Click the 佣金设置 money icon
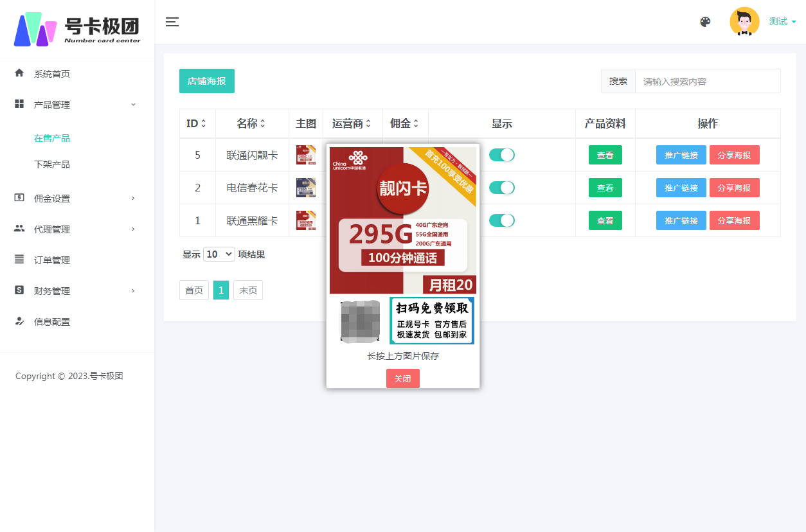 coord(19,198)
